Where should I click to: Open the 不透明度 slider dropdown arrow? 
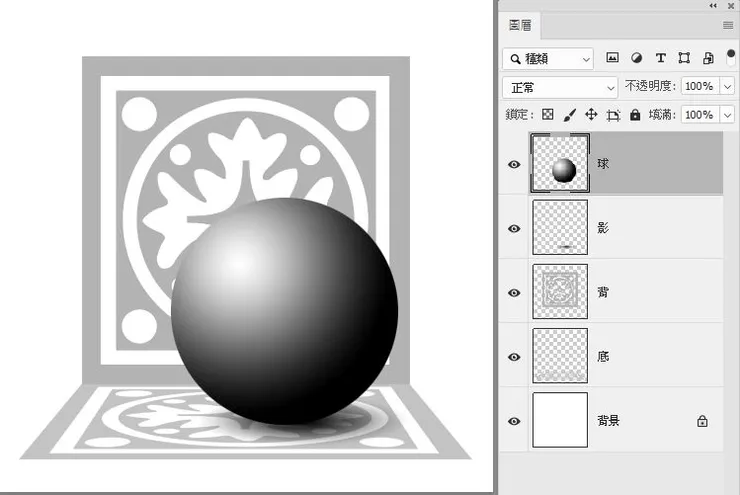727,87
